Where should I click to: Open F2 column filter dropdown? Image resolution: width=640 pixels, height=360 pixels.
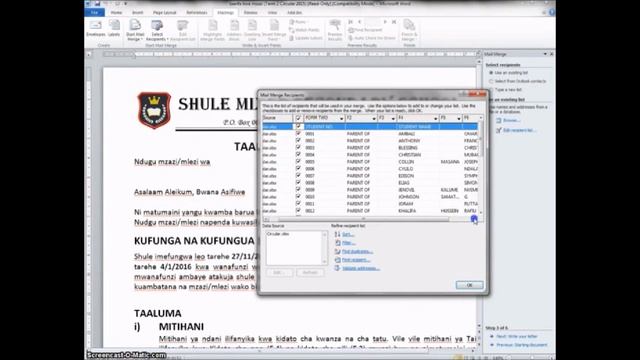tap(373, 118)
